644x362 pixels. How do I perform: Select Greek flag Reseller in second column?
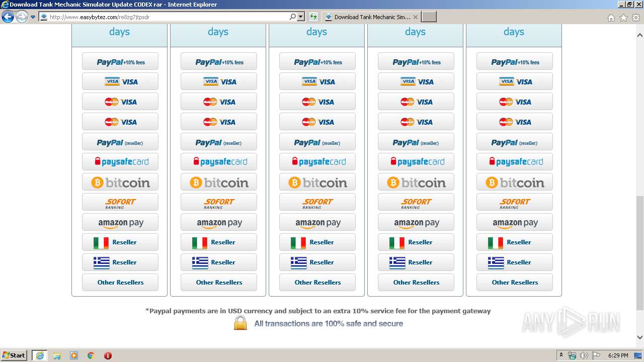(x=219, y=262)
